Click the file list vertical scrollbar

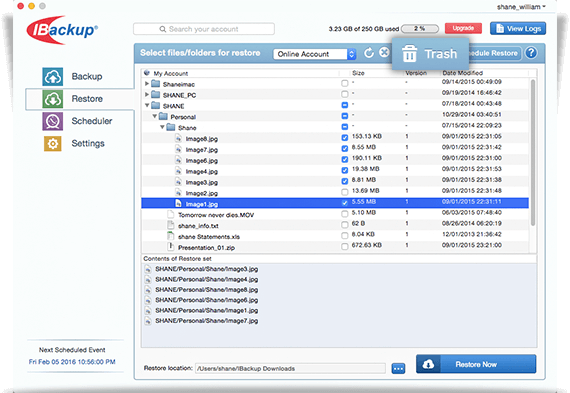click(x=533, y=153)
